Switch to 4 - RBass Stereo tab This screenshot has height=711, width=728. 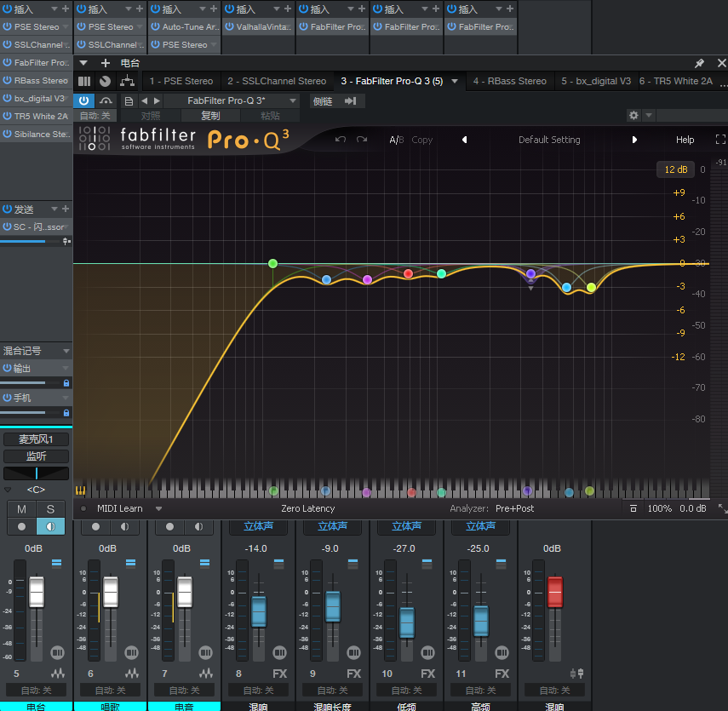[510, 81]
